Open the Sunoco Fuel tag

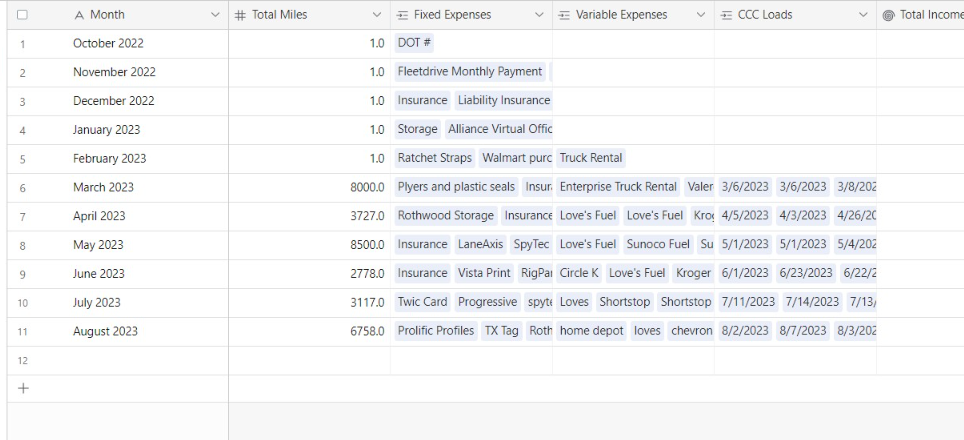pyautogui.click(x=658, y=245)
